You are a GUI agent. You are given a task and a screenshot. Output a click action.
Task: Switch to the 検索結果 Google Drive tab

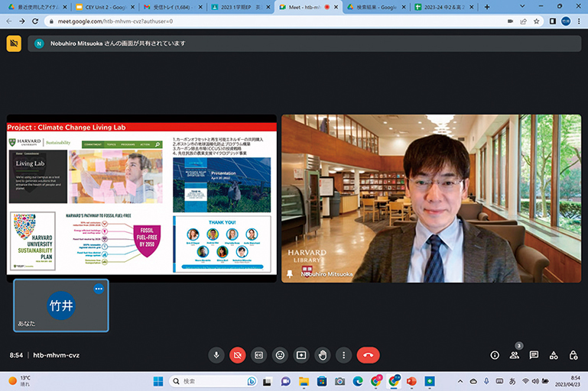376,7
